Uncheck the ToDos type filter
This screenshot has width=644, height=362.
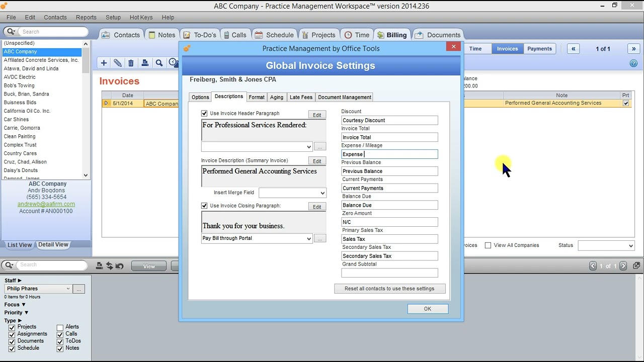(x=60, y=341)
